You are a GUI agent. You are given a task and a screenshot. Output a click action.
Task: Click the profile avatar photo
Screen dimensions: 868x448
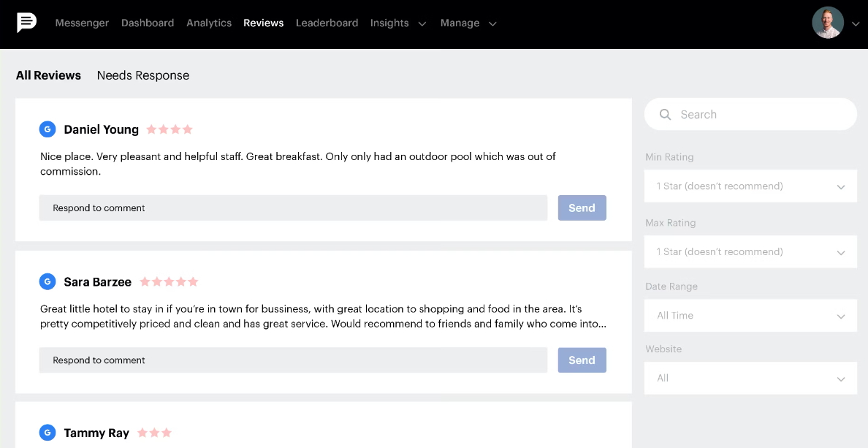tap(828, 23)
